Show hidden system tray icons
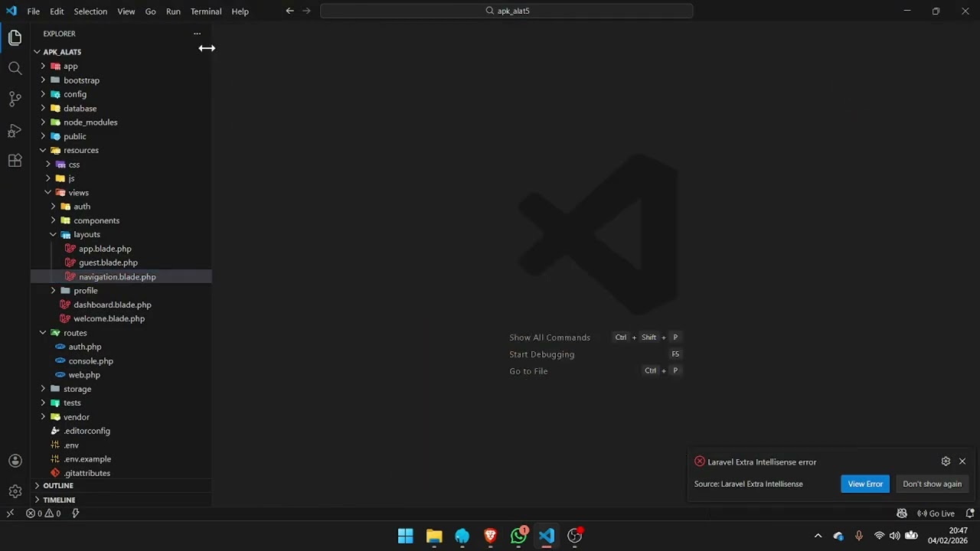The width and height of the screenshot is (980, 551). (x=818, y=536)
